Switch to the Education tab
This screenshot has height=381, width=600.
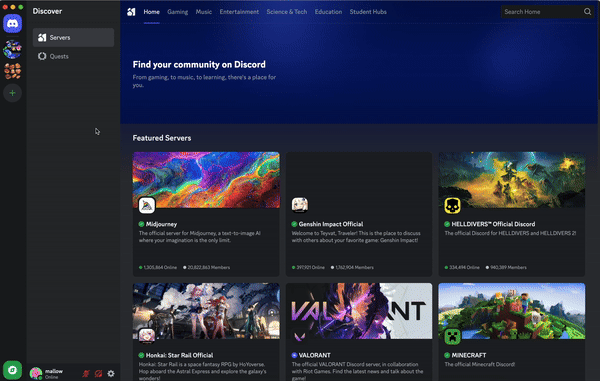(x=328, y=12)
